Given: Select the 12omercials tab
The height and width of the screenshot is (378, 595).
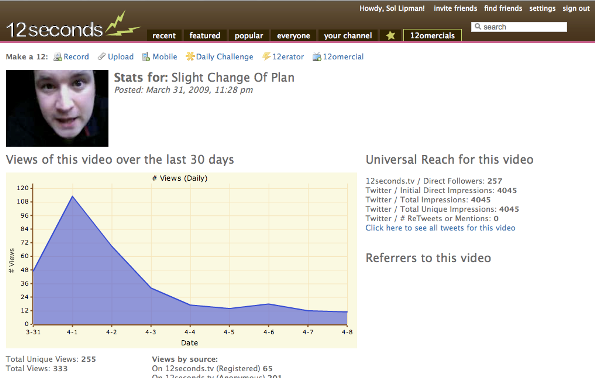Looking at the screenshot, I should [x=432, y=35].
